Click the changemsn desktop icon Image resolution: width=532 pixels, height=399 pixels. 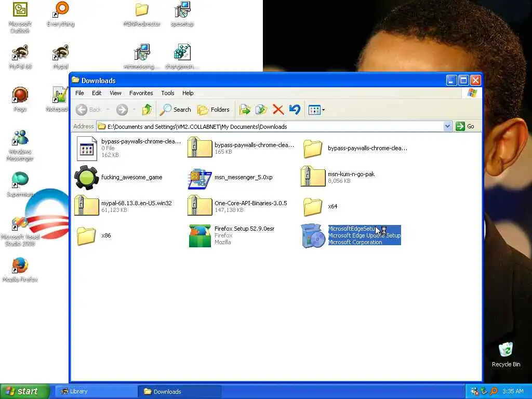pos(182,52)
